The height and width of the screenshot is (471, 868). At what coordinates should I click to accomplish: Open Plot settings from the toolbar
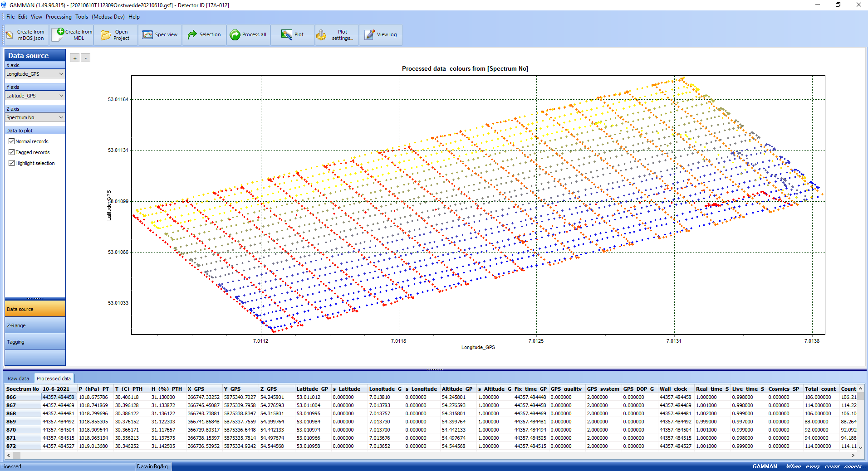point(322,35)
